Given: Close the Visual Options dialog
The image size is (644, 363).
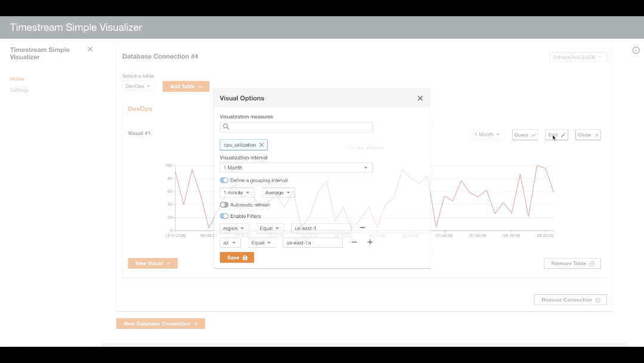Looking at the screenshot, I should coord(420,99).
